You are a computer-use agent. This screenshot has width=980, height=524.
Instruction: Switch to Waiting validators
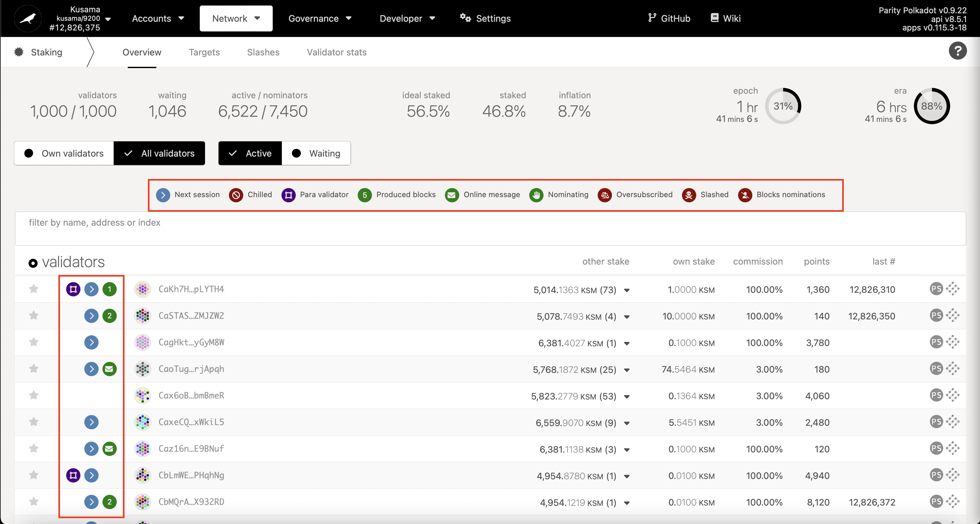[316, 153]
